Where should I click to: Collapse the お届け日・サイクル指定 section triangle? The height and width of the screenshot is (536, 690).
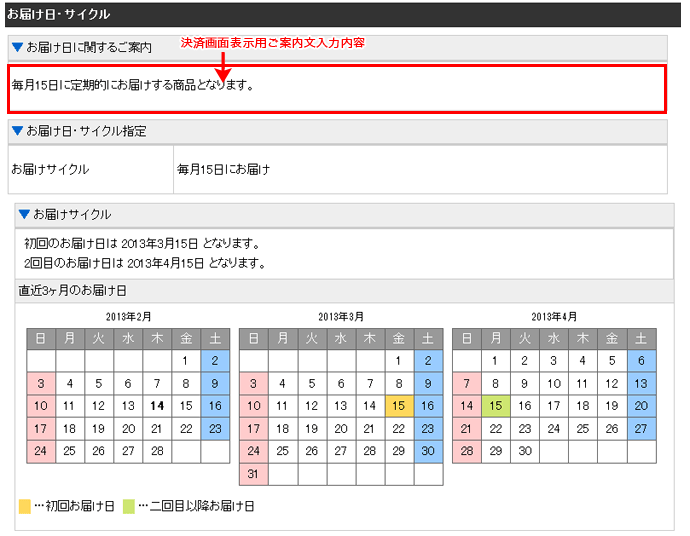point(17,131)
